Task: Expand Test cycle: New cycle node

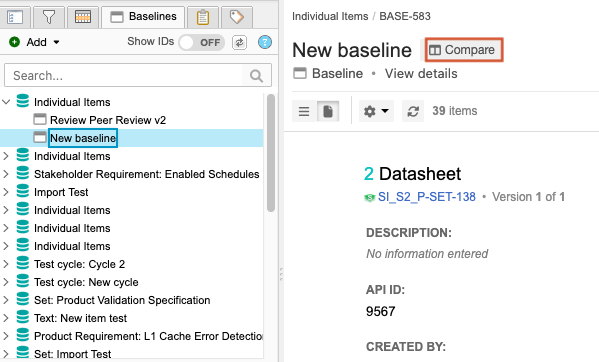Action: (x=6, y=282)
